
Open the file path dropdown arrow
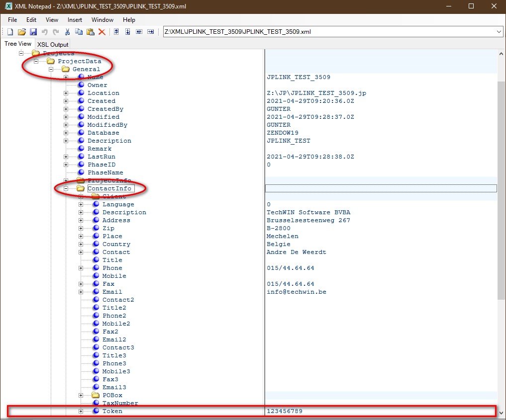pos(499,32)
